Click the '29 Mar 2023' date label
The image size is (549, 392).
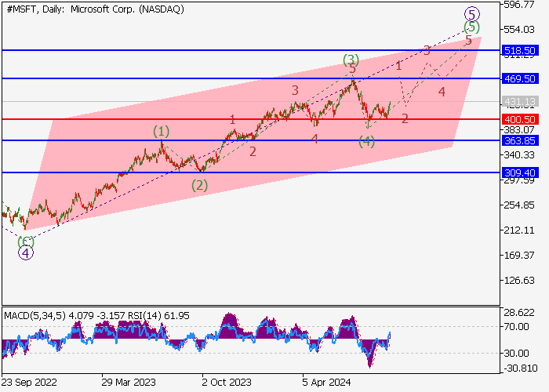[x=129, y=383]
